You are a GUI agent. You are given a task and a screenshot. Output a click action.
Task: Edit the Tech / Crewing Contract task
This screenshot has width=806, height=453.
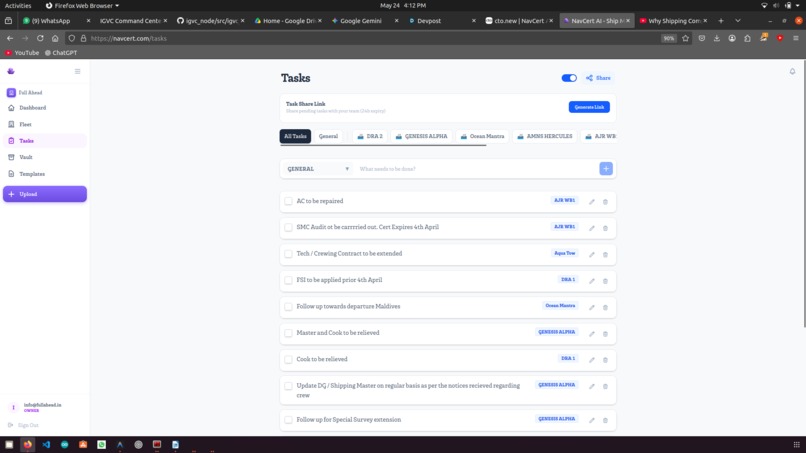tap(592, 254)
